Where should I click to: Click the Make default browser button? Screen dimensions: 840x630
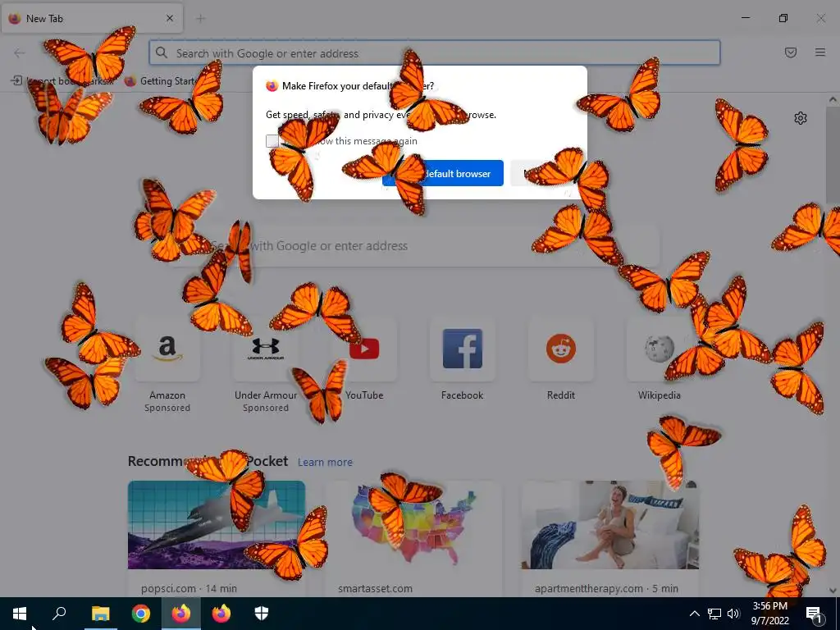(x=442, y=173)
